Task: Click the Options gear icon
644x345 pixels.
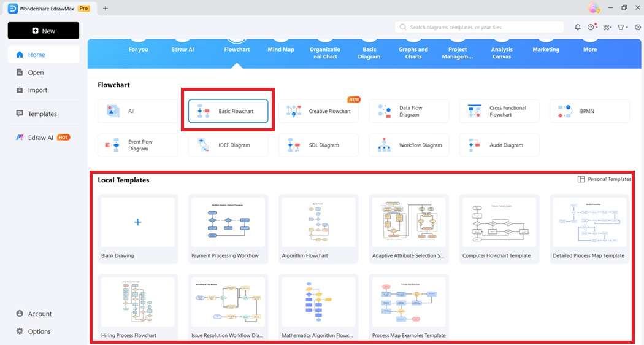Action: click(19, 331)
